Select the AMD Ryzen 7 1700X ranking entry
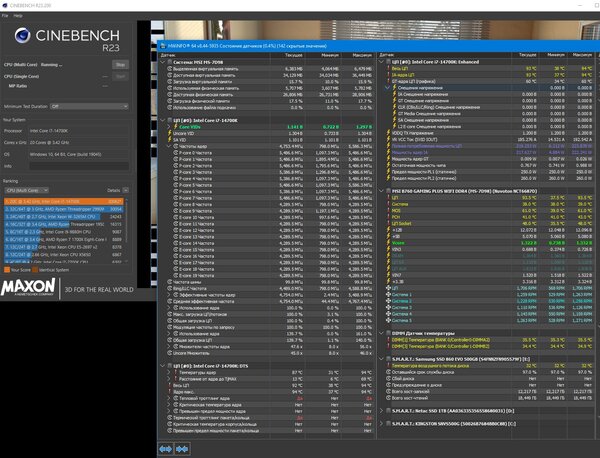Viewport: 600px width, 458px height. [64, 239]
